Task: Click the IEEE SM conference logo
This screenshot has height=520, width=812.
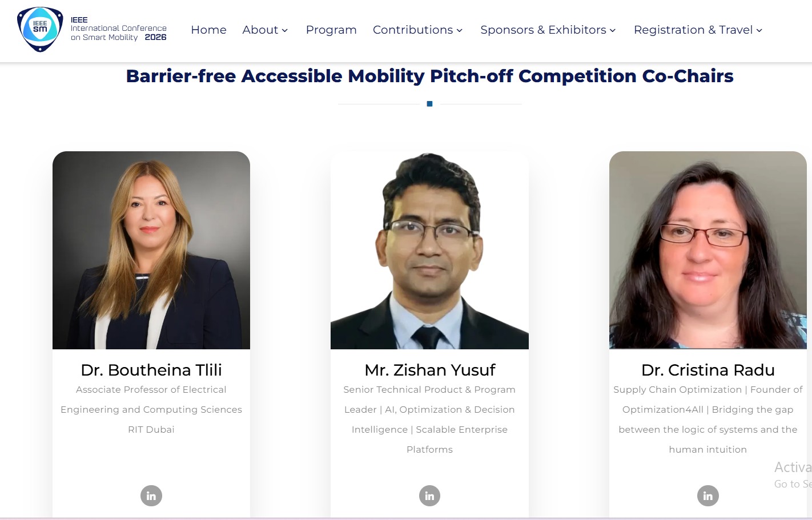Action: click(x=39, y=29)
